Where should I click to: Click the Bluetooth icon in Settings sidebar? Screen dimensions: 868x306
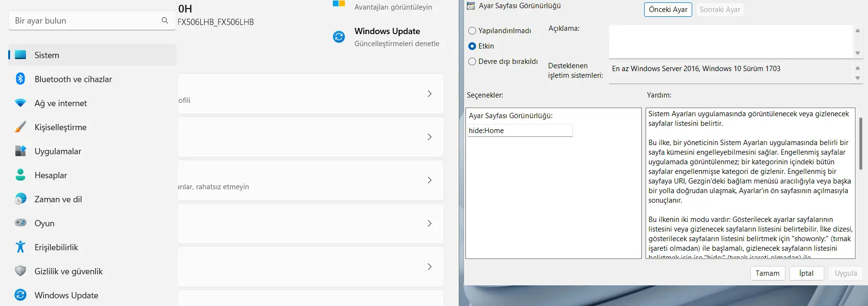pyautogui.click(x=20, y=79)
